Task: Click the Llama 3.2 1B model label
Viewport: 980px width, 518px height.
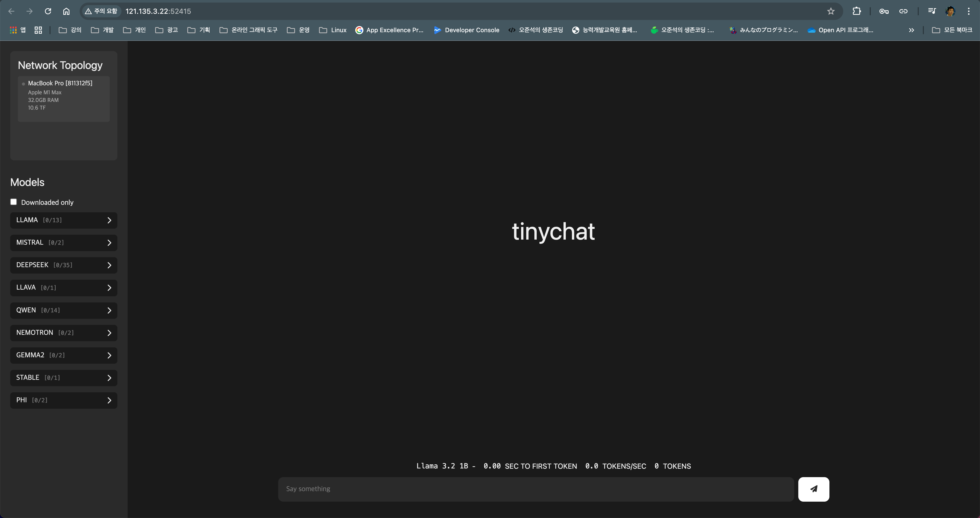Action: (x=442, y=466)
